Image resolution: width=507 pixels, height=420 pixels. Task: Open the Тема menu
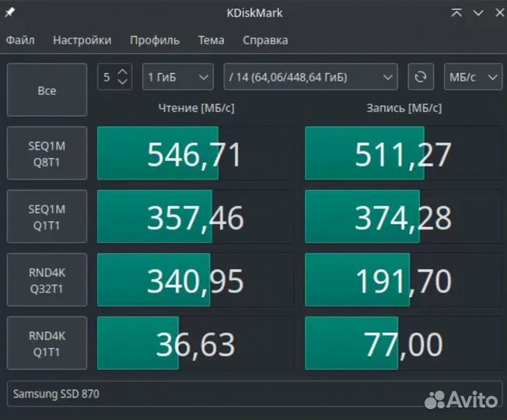click(211, 40)
